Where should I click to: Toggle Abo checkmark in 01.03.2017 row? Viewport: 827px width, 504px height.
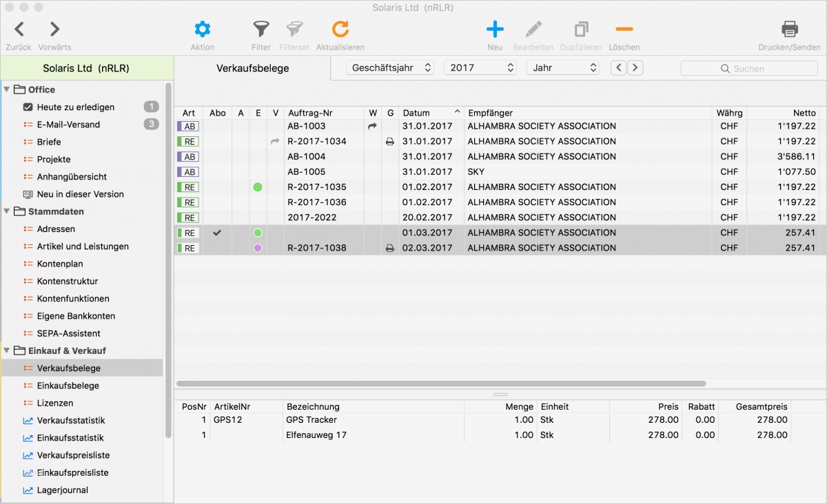217,233
